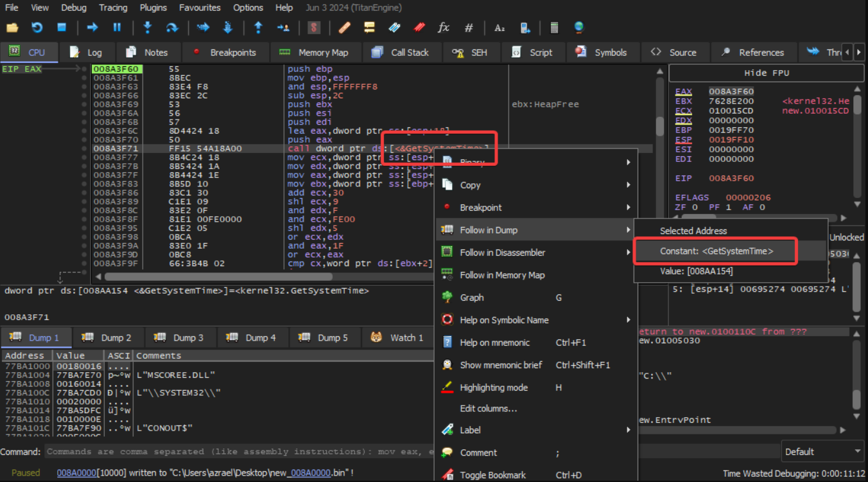This screenshot has height=482, width=868.
Task: Open the Scylla plugin icon
Action: [x=314, y=28]
